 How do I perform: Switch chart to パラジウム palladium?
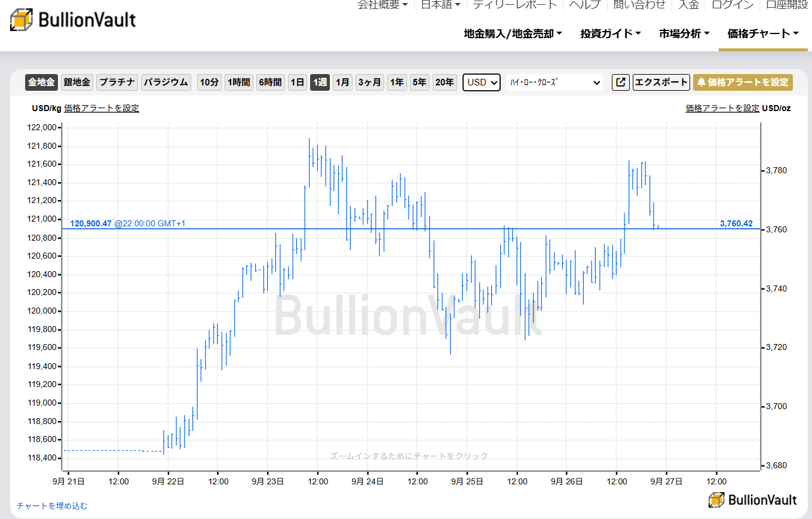click(166, 82)
